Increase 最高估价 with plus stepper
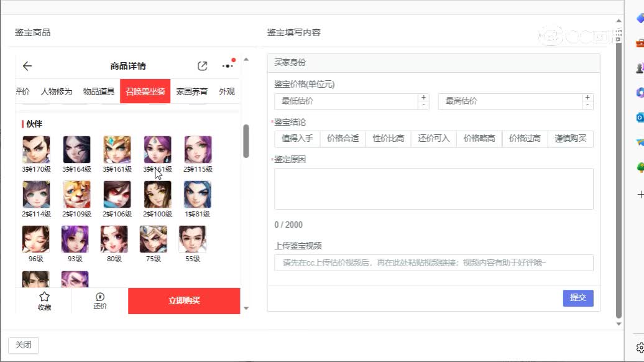 [x=587, y=98]
